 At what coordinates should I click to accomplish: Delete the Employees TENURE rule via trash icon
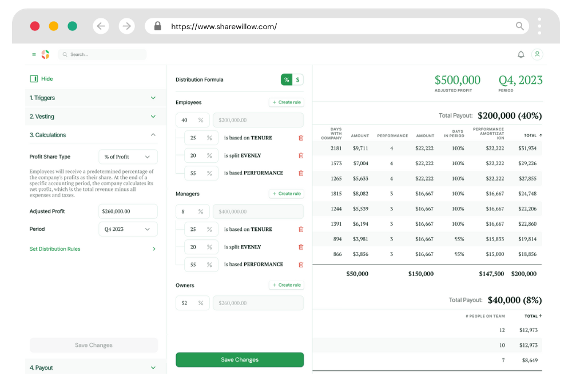tap(300, 138)
